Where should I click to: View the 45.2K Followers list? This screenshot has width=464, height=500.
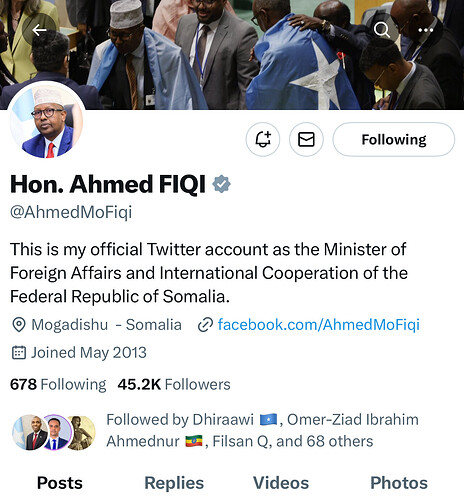(x=174, y=384)
